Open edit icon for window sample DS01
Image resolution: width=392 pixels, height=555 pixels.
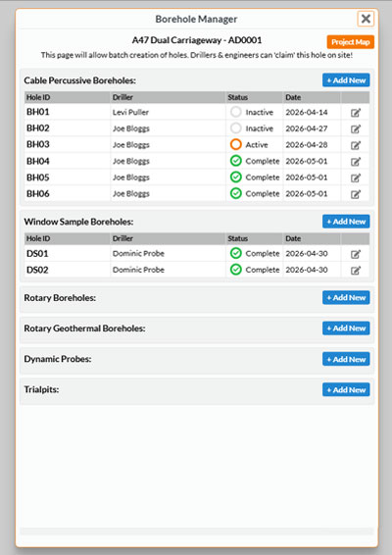pos(356,254)
